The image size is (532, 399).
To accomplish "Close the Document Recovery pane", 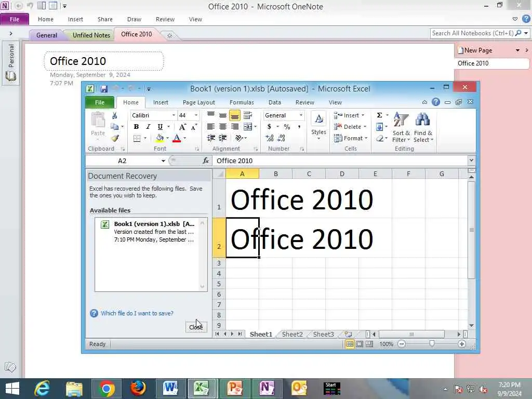I will [x=196, y=327].
